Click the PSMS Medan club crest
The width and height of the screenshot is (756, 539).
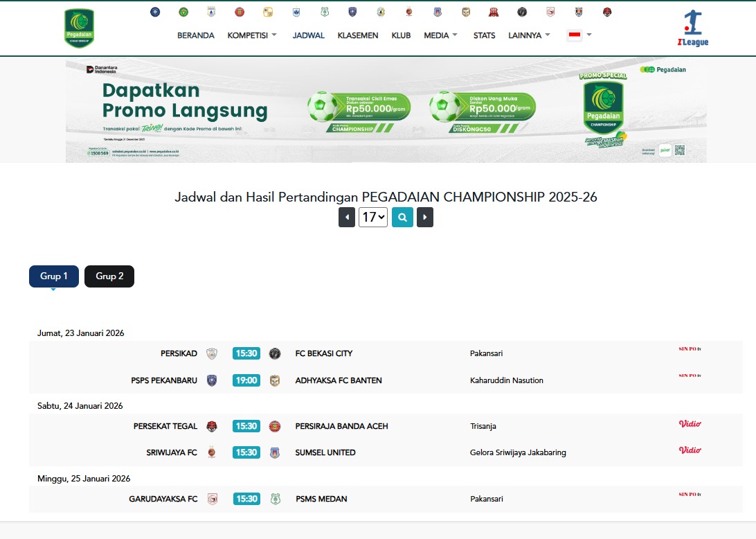click(275, 499)
